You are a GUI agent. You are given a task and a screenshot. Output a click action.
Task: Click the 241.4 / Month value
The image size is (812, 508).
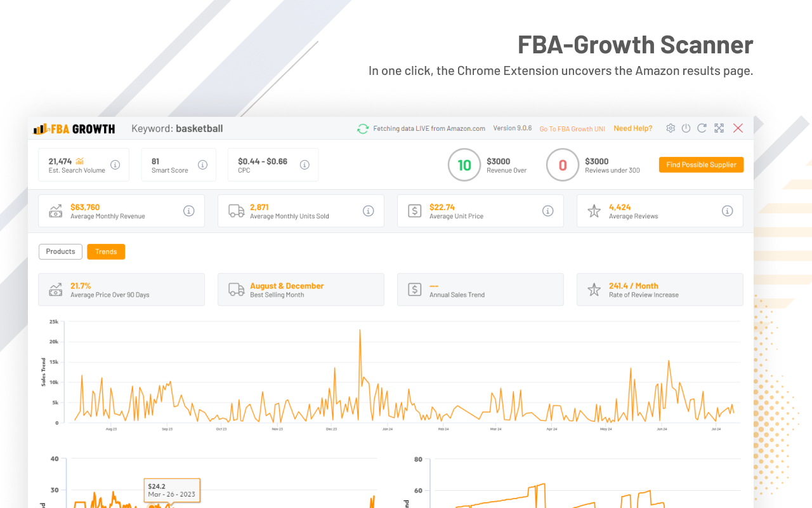634,286
